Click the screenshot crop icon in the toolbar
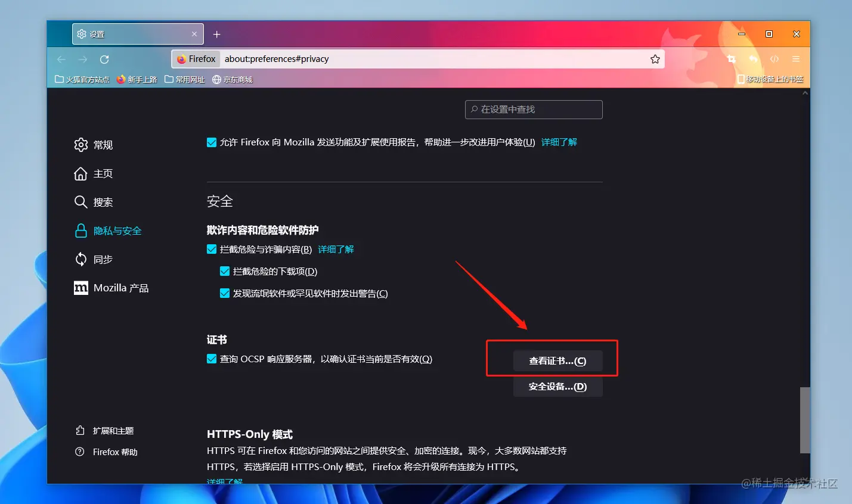The height and width of the screenshot is (504, 852). 732,59
